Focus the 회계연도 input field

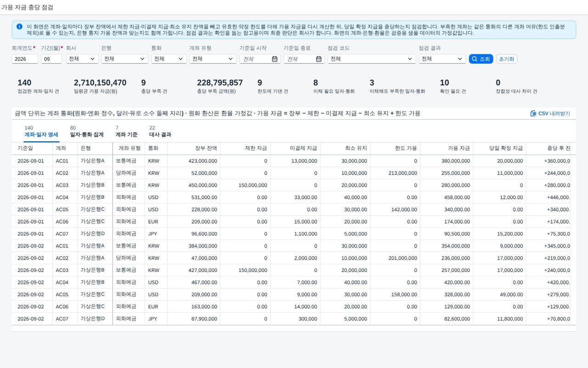[25, 59]
